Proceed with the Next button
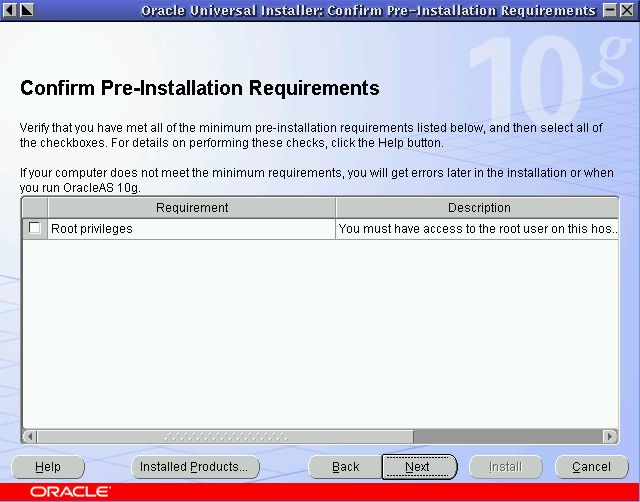This screenshot has width=640, height=502. 419,467
